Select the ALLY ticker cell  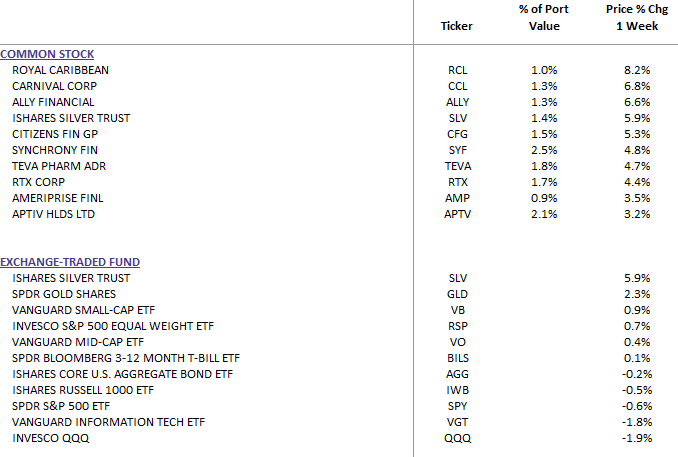click(458, 102)
